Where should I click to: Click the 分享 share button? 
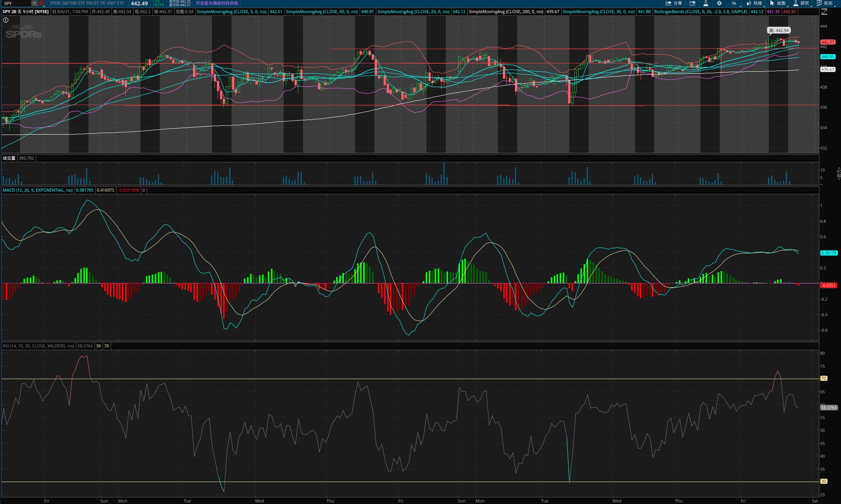pyautogui.click(x=674, y=3)
